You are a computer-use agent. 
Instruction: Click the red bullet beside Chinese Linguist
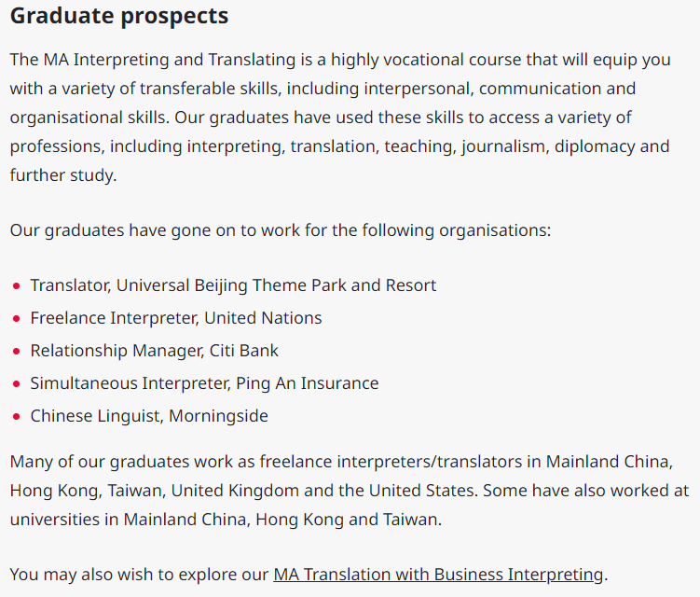pyautogui.click(x=17, y=416)
